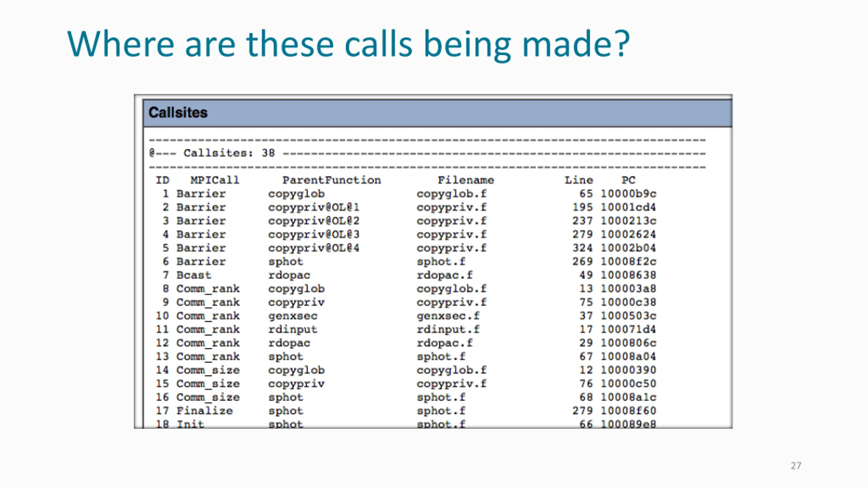Viewport: 868px width, 488px height.
Task: Select PC value 10008f60
Action: pos(628,410)
